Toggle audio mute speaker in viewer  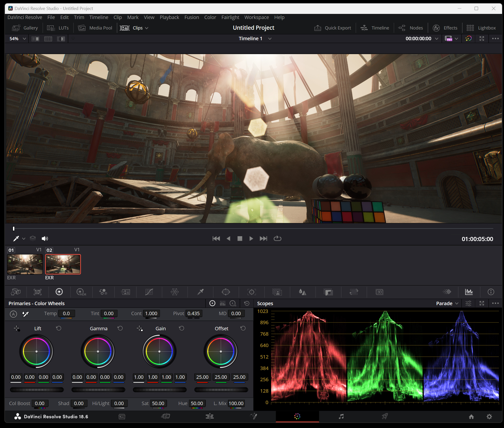(x=45, y=238)
